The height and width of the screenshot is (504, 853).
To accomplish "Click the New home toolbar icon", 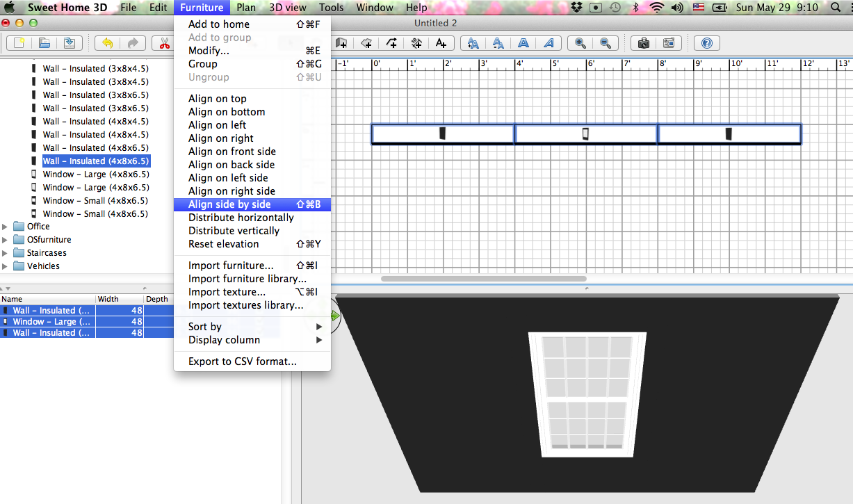I will pos(19,43).
